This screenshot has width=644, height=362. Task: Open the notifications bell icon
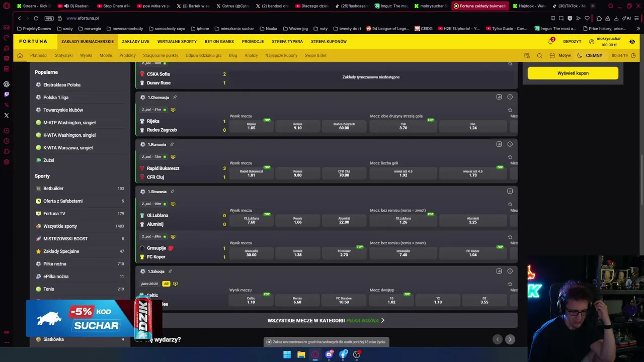551,41
